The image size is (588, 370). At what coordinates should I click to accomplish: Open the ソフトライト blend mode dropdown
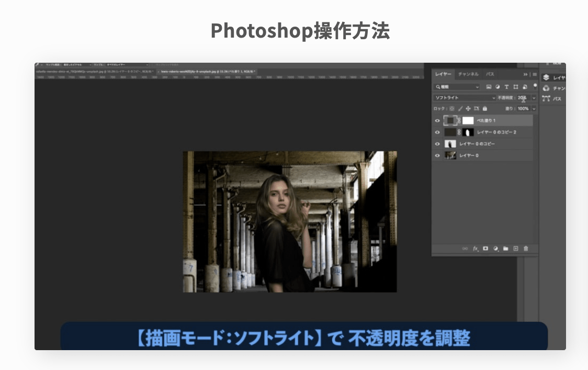pos(465,98)
